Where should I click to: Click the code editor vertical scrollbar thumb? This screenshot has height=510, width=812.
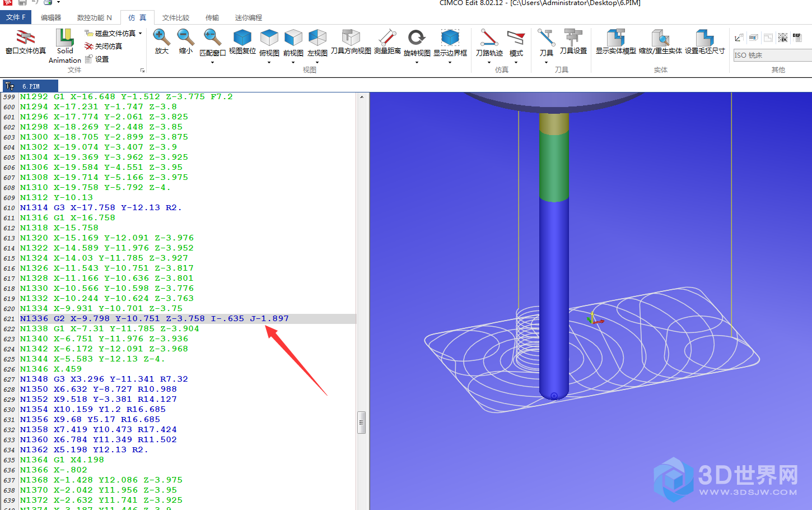tap(362, 423)
